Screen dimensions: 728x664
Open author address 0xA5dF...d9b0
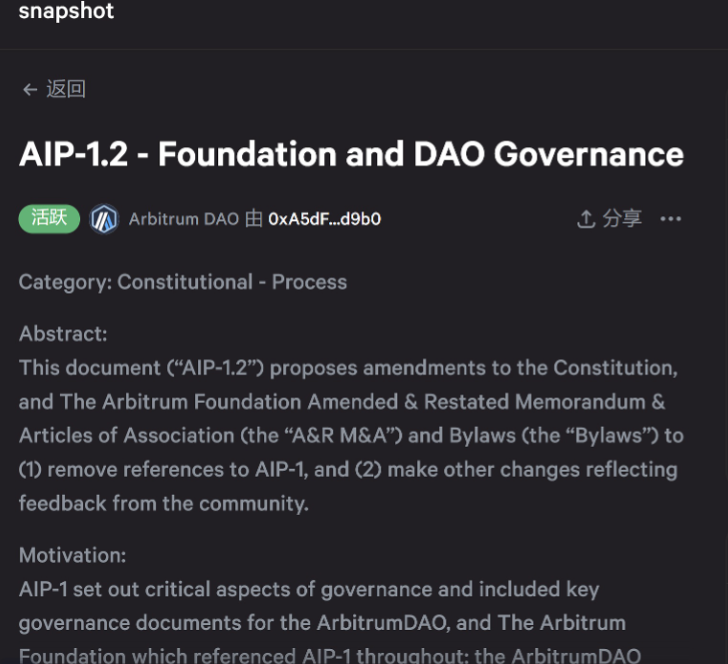(x=324, y=219)
